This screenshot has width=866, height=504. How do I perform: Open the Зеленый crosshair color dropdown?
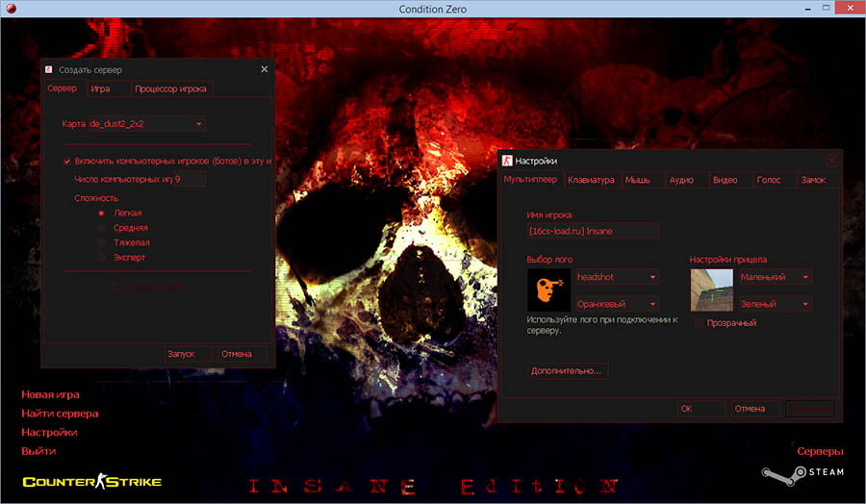(776, 304)
